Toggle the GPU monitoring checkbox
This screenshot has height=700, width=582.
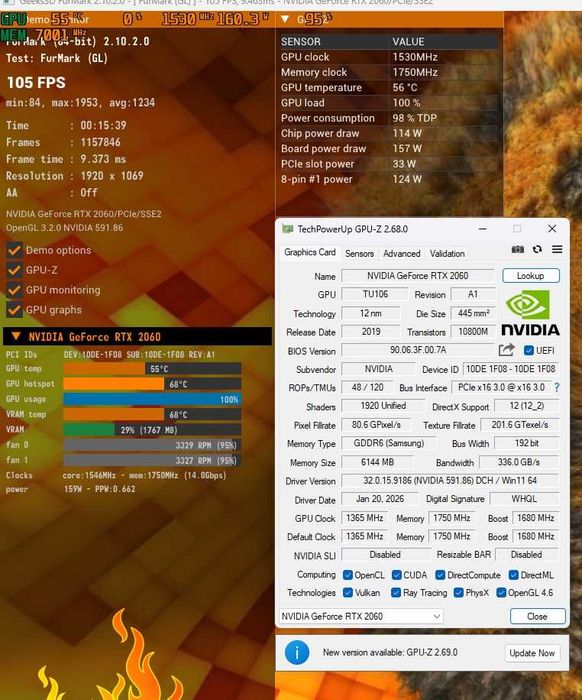point(14,290)
